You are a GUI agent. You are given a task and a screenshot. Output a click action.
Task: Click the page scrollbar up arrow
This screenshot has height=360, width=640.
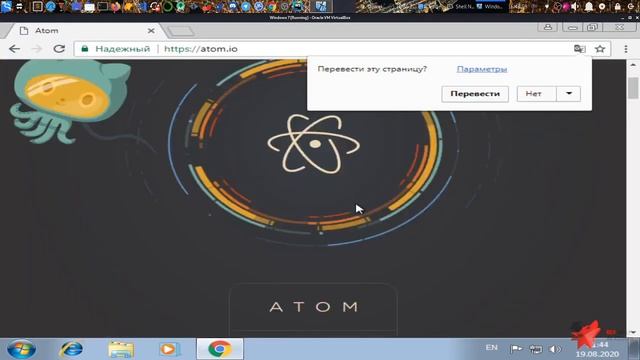tap(633, 65)
